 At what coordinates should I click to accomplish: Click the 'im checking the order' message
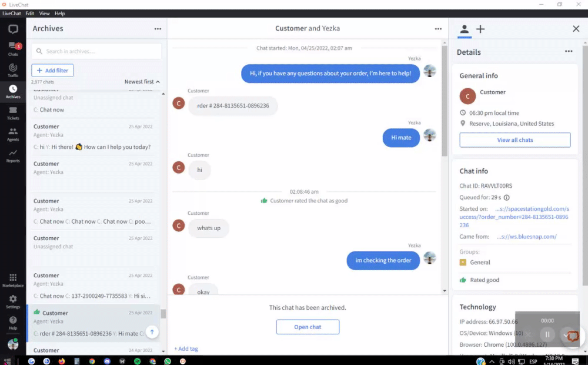[383, 261]
